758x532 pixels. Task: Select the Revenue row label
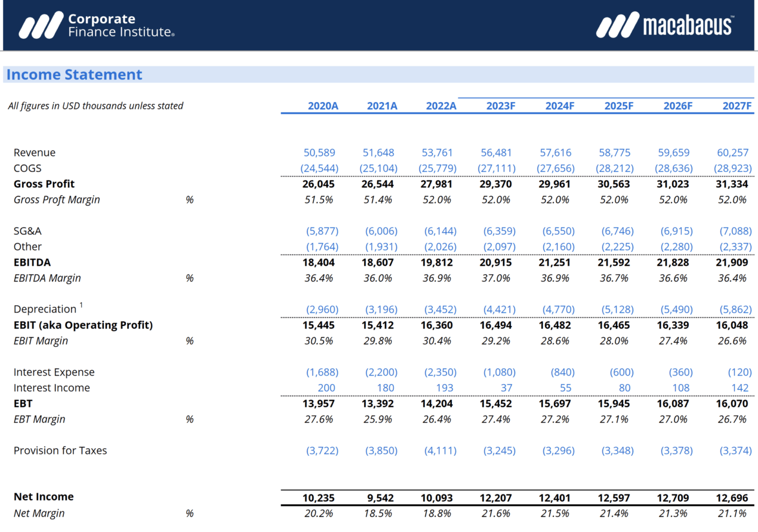click(x=35, y=152)
